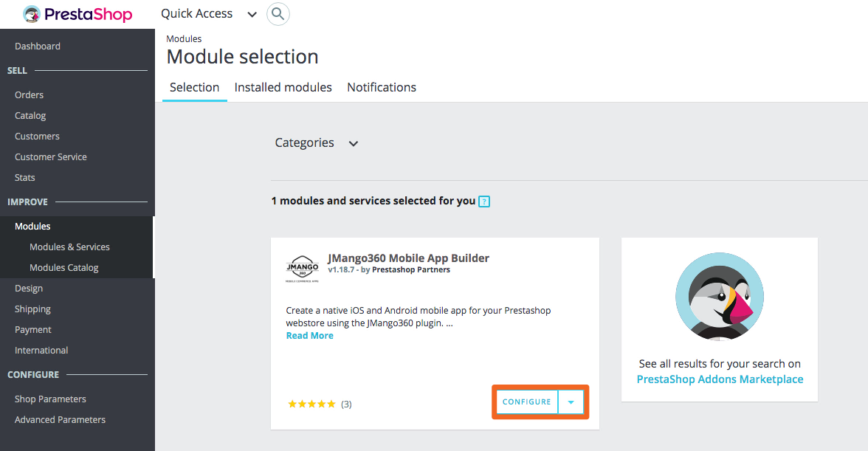The image size is (868, 451).
Task: Open Stats in the sidebar
Action: click(x=24, y=178)
